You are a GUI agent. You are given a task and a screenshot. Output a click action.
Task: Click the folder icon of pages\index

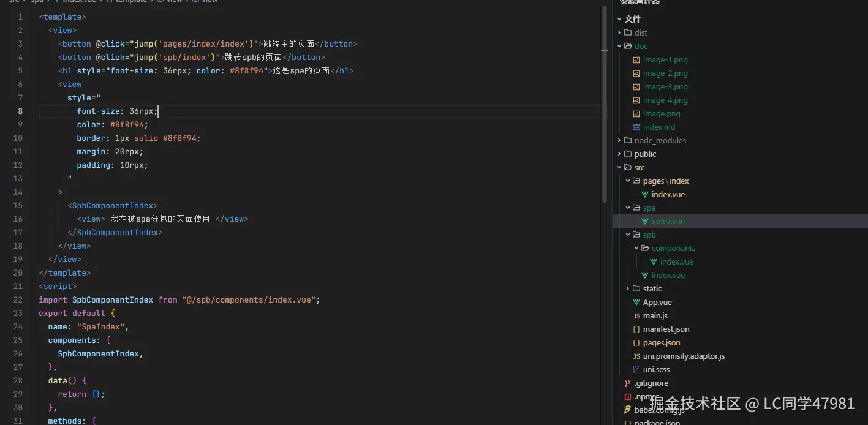[x=636, y=181]
